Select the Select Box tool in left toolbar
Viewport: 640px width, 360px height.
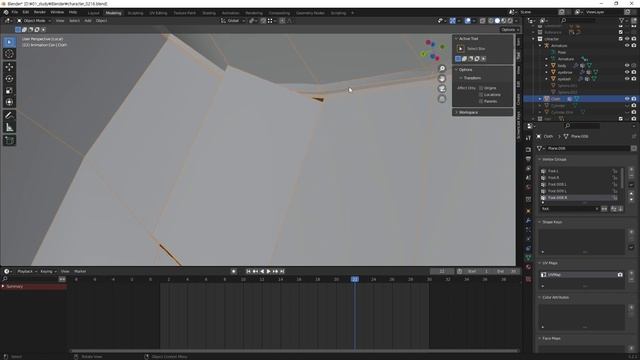point(9,42)
